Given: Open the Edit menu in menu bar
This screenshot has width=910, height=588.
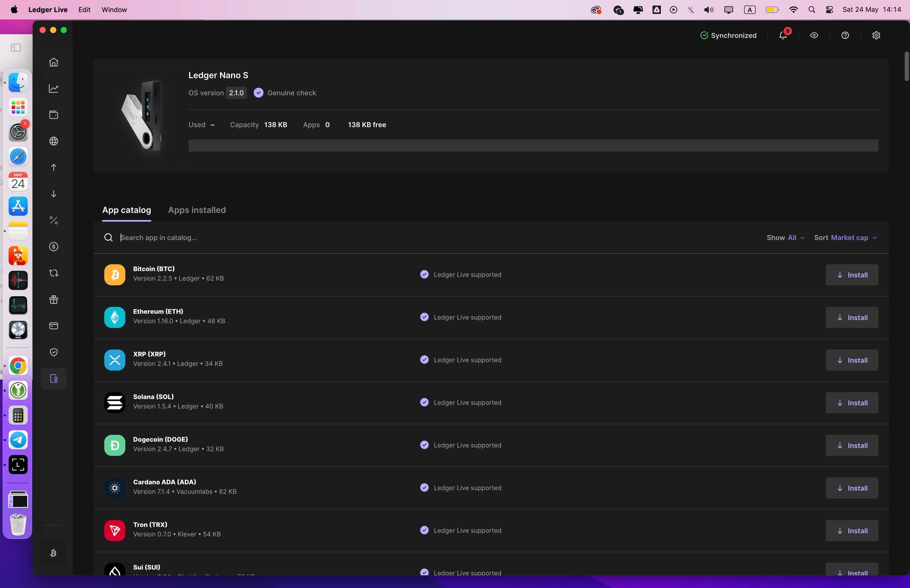Looking at the screenshot, I should point(85,9).
